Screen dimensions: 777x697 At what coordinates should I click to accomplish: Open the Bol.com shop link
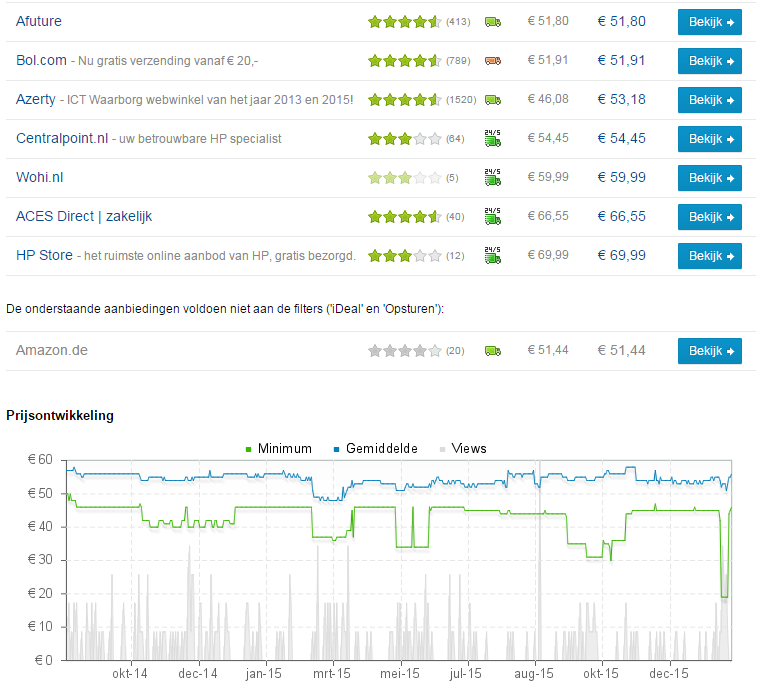tap(41, 60)
